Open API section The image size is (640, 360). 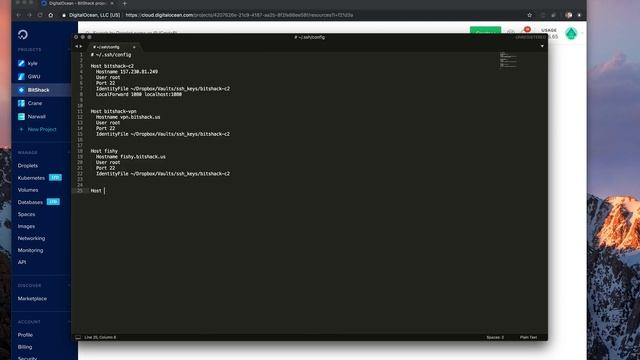(x=22, y=262)
